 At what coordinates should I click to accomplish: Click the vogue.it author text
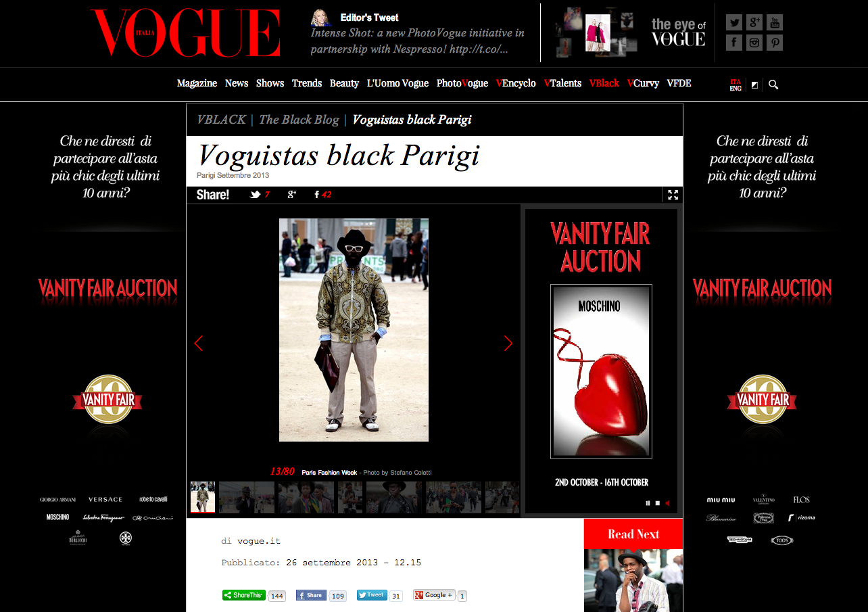pos(258,541)
